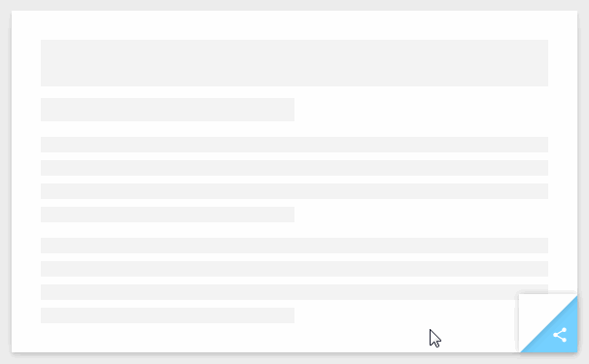Select the short subtitle placeholder bar below the title
Screen dimensions: 589x364
coord(167,110)
